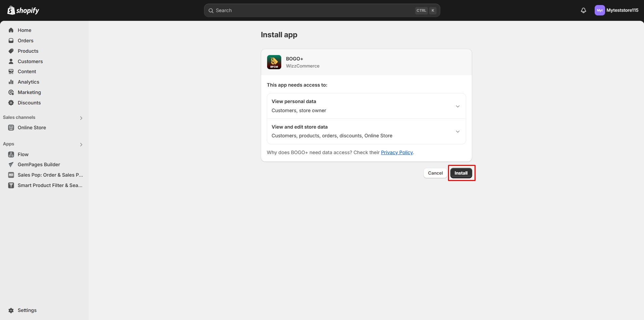Click the GemPages Builder app icon
The width and height of the screenshot is (644, 320).
coord(11,165)
